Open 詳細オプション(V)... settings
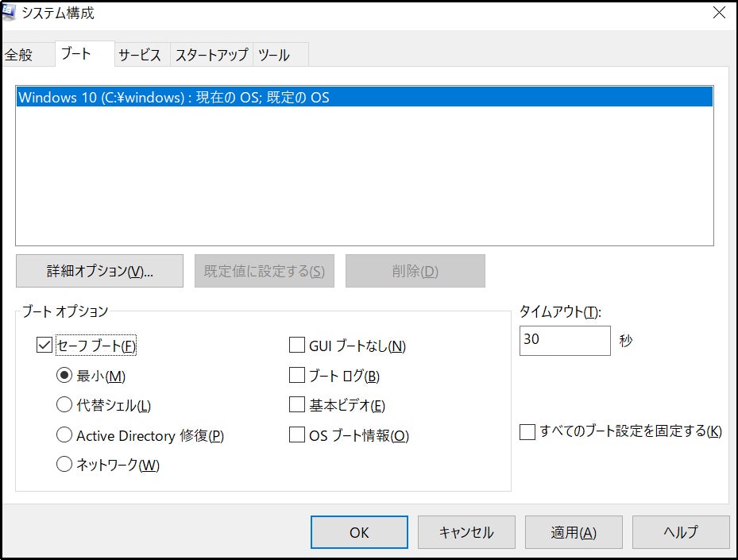This screenshot has height=560, width=738. [100, 271]
